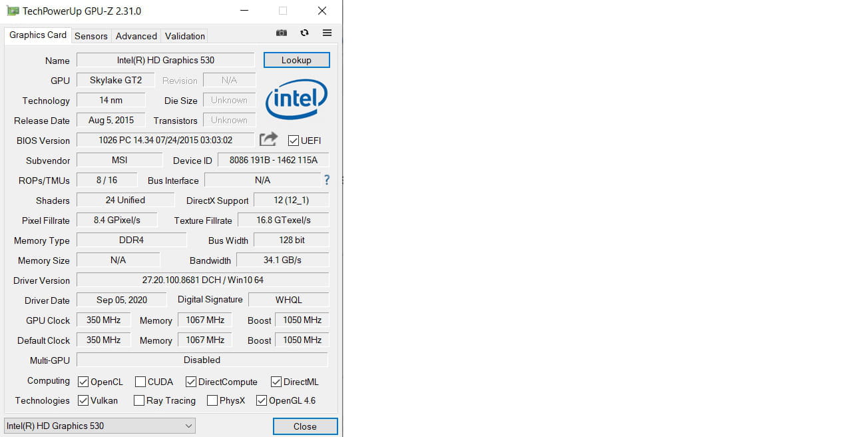868x437 pixels.
Task: Click the Driver Date field Sep 05, 2020
Action: pos(122,300)
